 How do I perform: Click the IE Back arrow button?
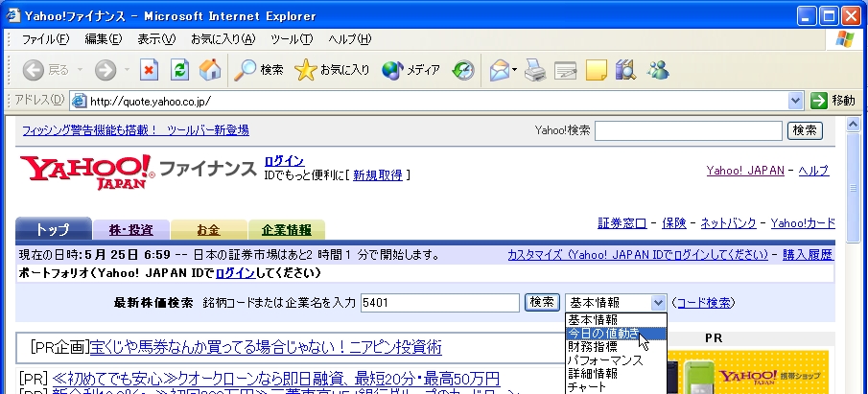(x=34, y=70)
